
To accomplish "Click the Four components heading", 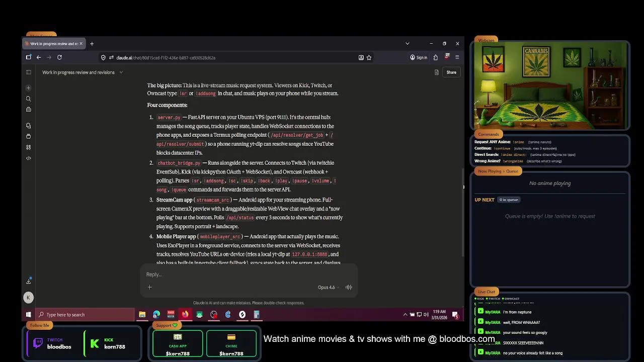I will tap(167, 105).
